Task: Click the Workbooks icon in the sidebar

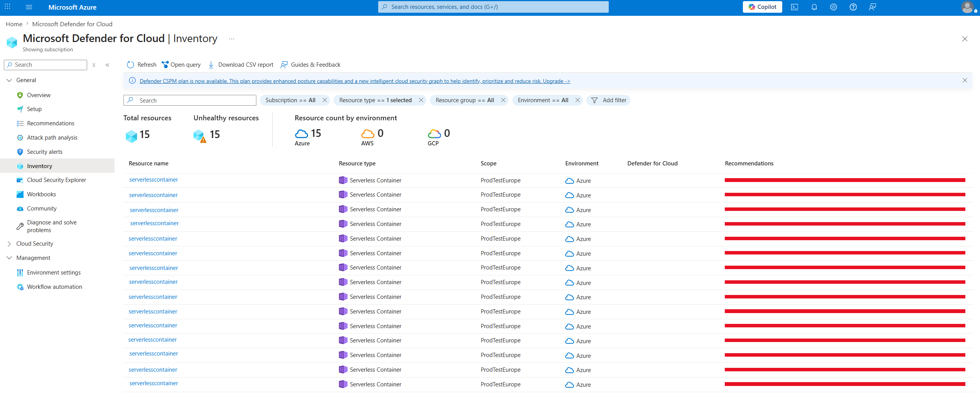Action: (20, 194)
